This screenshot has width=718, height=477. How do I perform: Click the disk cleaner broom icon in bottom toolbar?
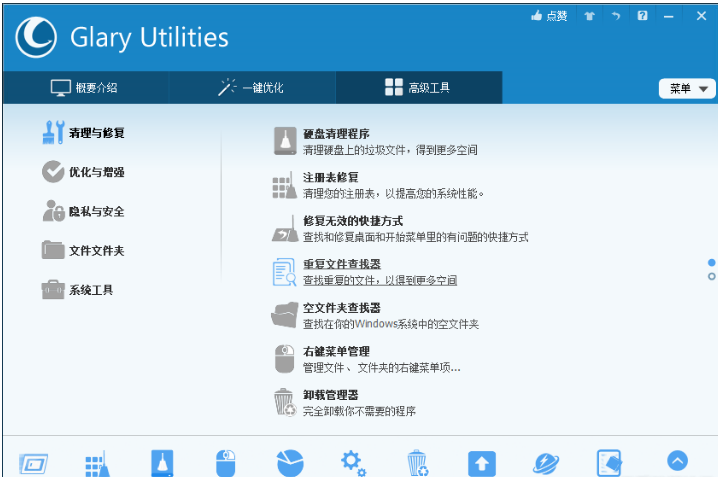tap(162, 463)
